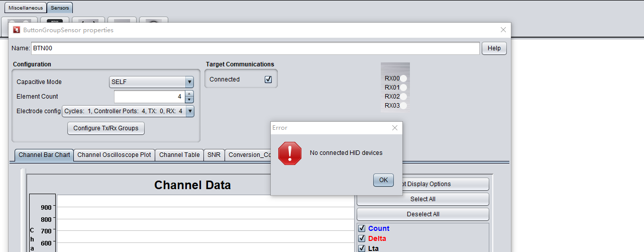The image size is (644, 252).
Task: Toggle the Connected checkbox
Action: point(268,79)
